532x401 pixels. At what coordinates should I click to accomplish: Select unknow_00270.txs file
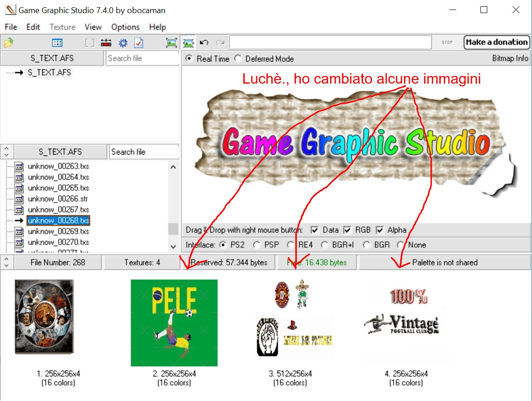click(58, 242)
